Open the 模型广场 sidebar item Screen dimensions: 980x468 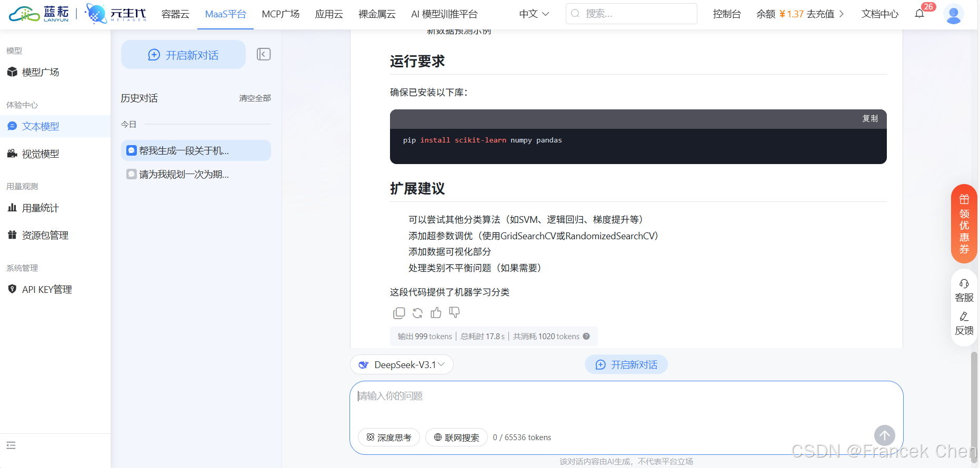(x=55, y=72)
